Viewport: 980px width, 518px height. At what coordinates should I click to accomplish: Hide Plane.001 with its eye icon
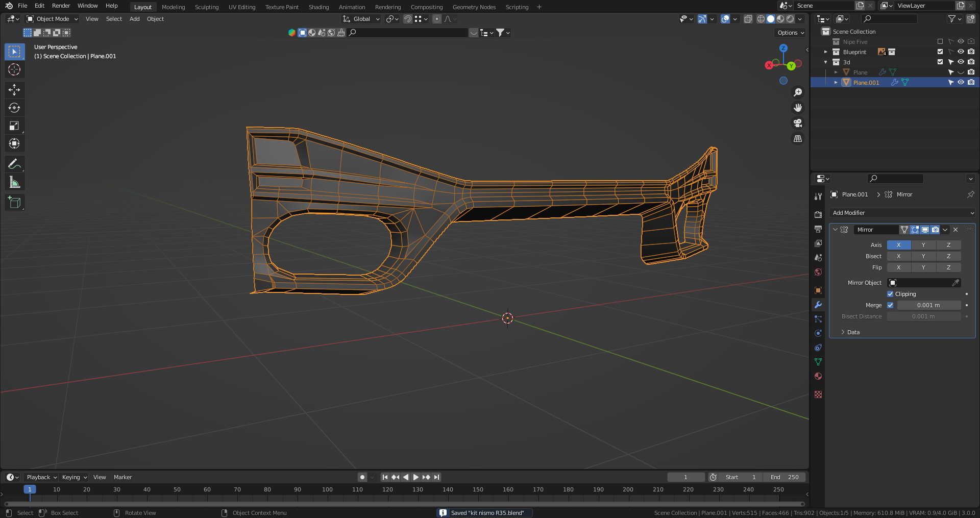pos(961,82)
